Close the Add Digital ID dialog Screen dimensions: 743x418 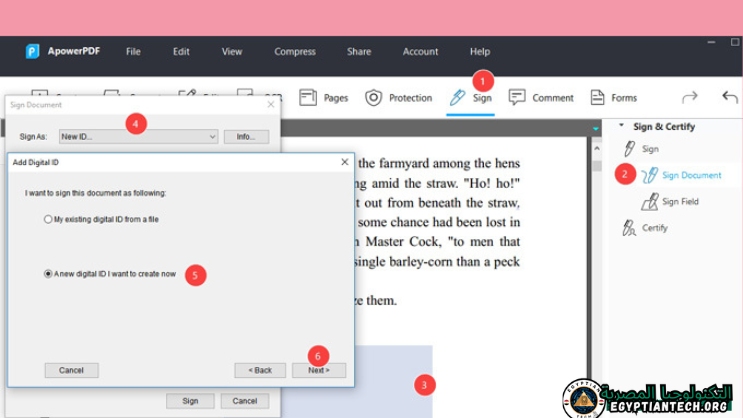coord(345,162)
